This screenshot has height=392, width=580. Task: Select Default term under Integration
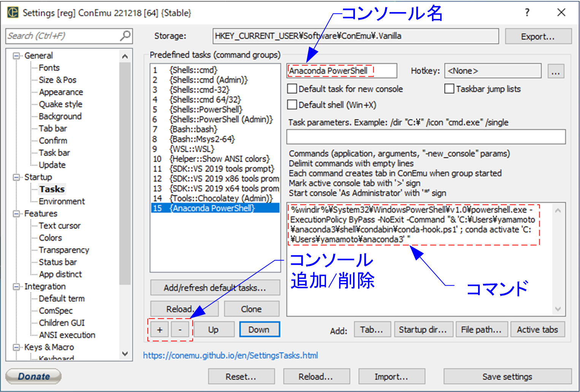(62, 299)
